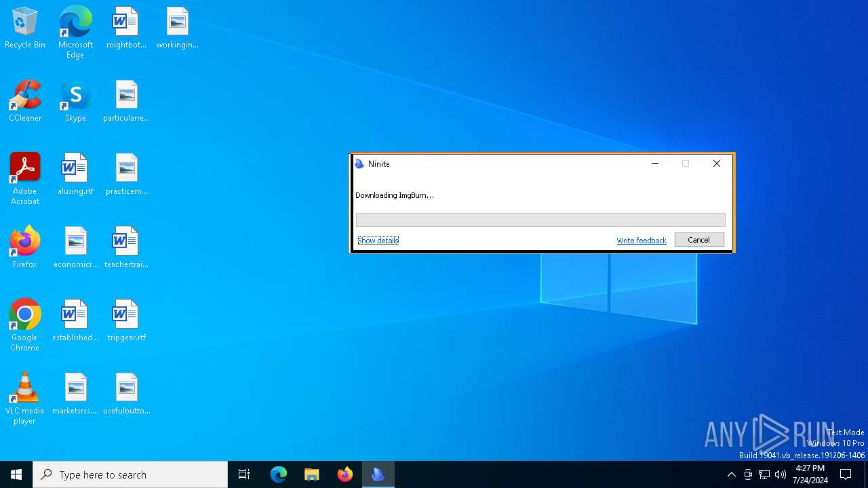Switch to Ninite taskbar button
The image size is (868, 488).
378,474
